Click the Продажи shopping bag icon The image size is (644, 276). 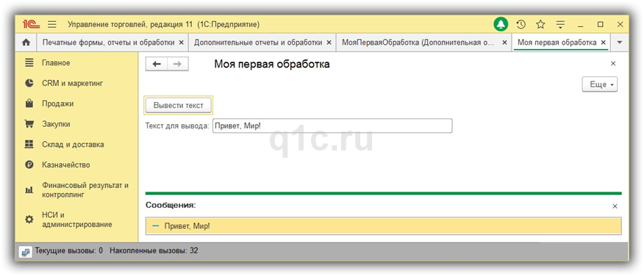tap(29, 103)
